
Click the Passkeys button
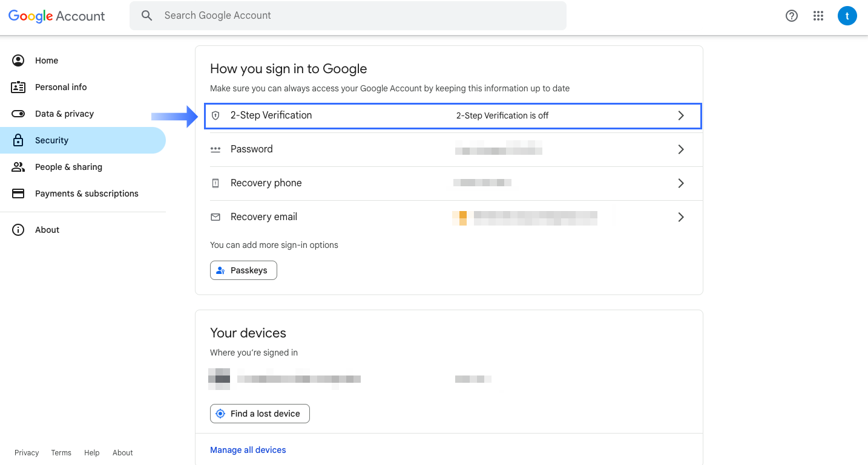tap(243, 270)
